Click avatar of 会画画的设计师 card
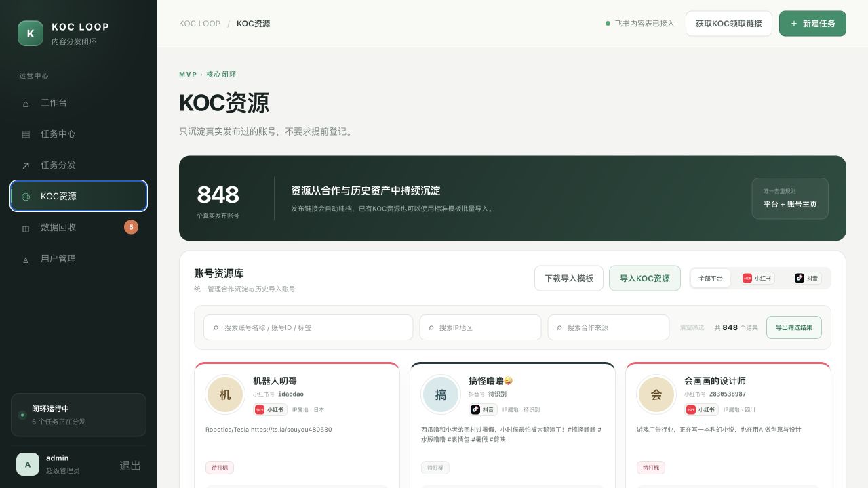The height and width of the screenshot is (488, 868). (x=656, y=394)
